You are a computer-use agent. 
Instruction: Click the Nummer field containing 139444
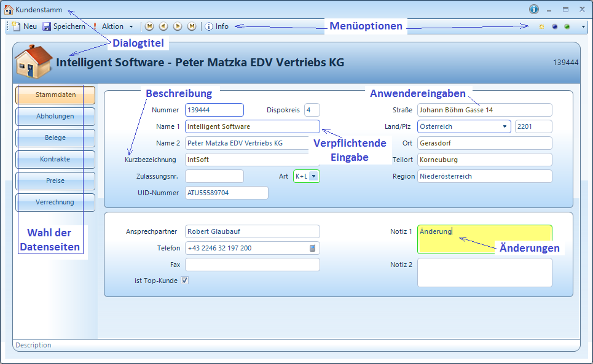214,110
